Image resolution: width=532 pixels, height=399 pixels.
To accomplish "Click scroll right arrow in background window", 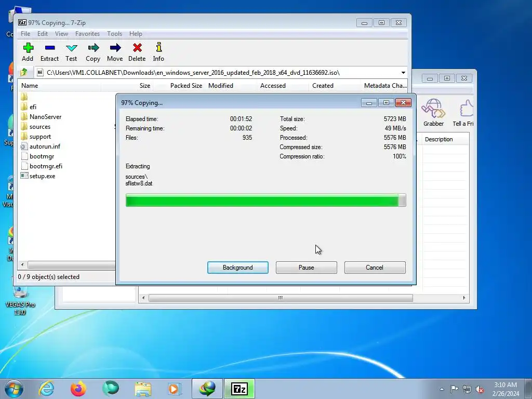I will 464,298.
